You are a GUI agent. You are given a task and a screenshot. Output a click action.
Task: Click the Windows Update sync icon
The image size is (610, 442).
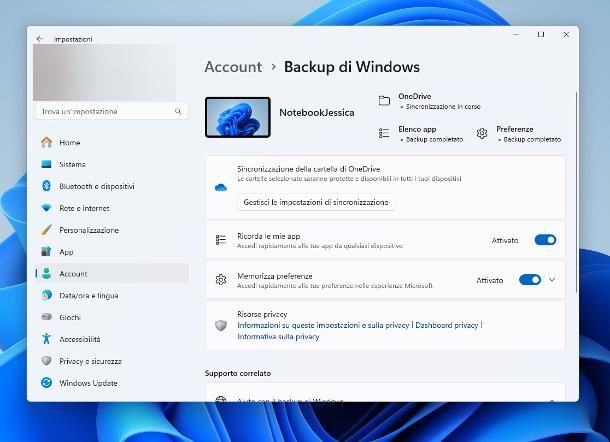point(46,383)
